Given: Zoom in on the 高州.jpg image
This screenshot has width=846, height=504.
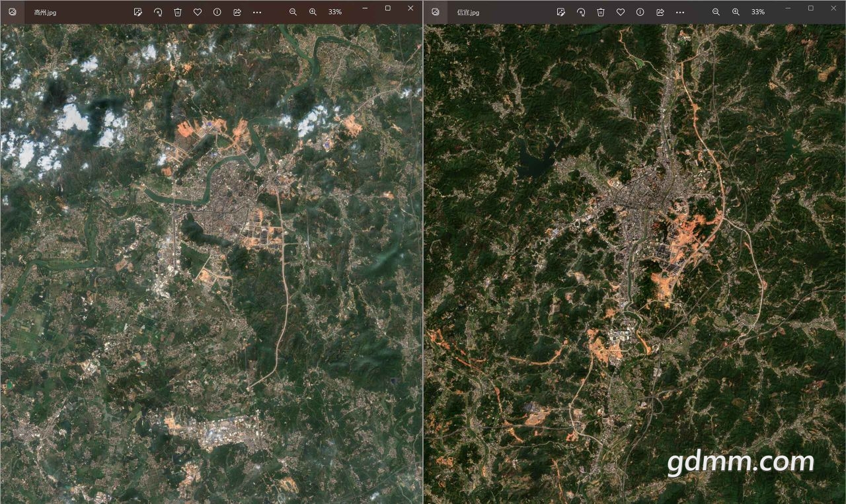Looking at the screenshot, I should pos(313,12).
